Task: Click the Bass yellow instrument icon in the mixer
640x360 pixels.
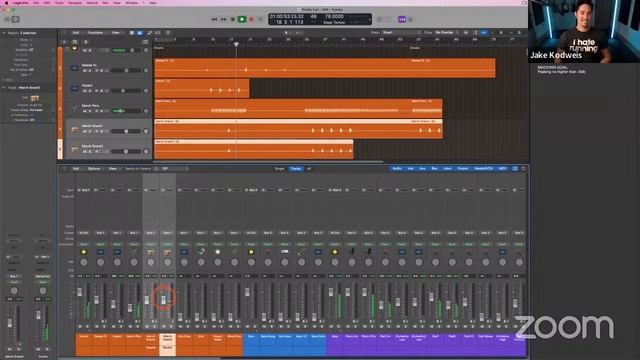Action: coord(251,252)
